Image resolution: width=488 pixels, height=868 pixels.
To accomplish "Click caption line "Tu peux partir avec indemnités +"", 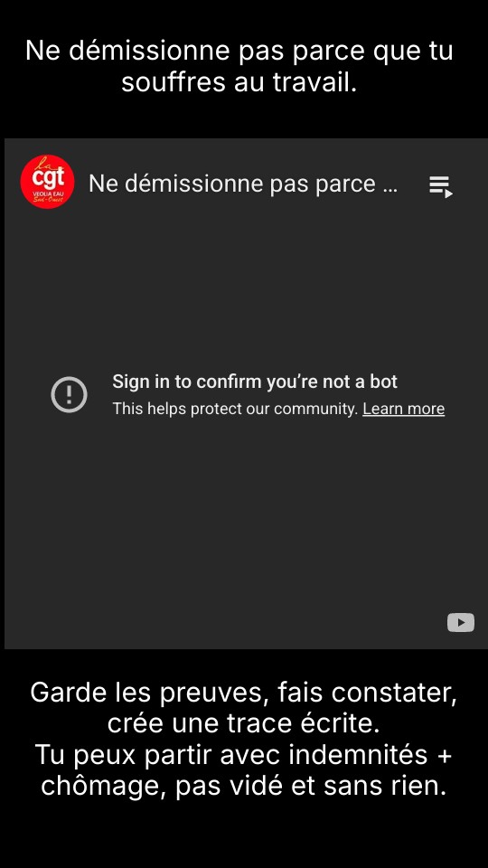I will 243,755.
